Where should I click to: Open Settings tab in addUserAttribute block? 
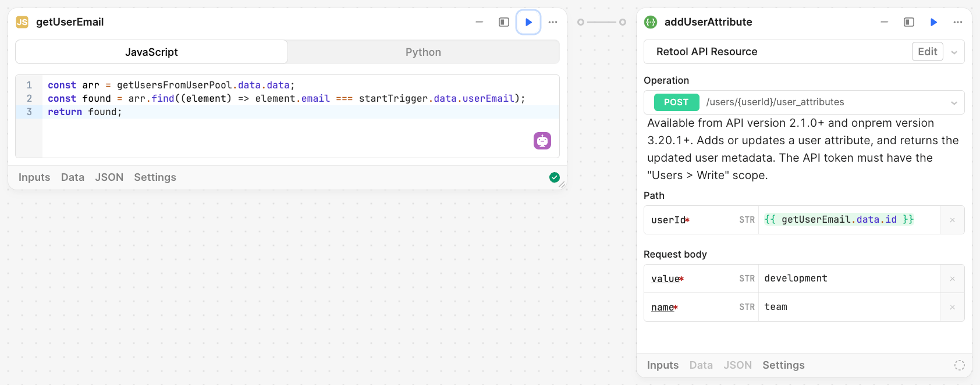tap(783, 365)
